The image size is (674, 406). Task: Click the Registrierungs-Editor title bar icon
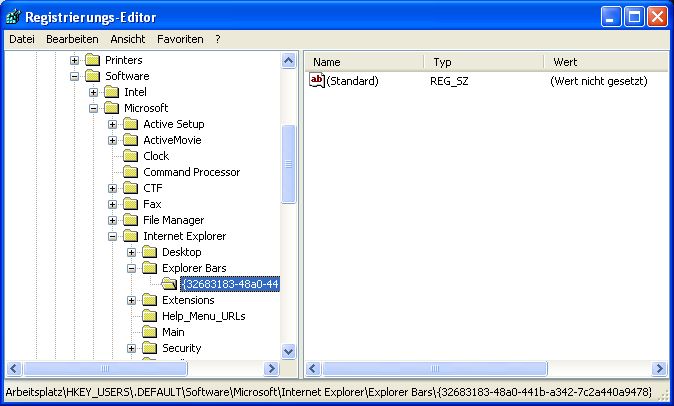(13, 17)
